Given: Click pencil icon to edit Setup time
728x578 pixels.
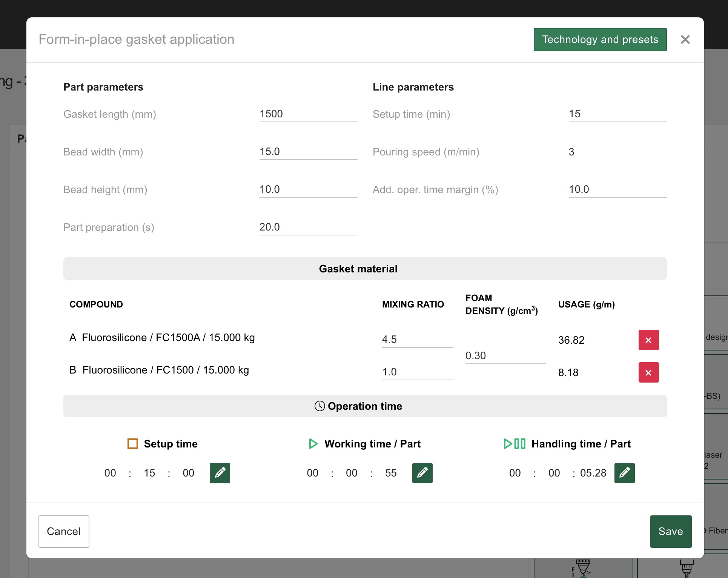Looking at the screenshot, I should click(x=220, y=473).
